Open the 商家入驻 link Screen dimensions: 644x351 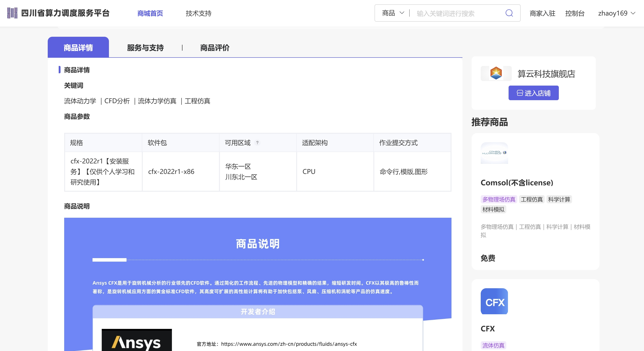click(x=542, y=13)
